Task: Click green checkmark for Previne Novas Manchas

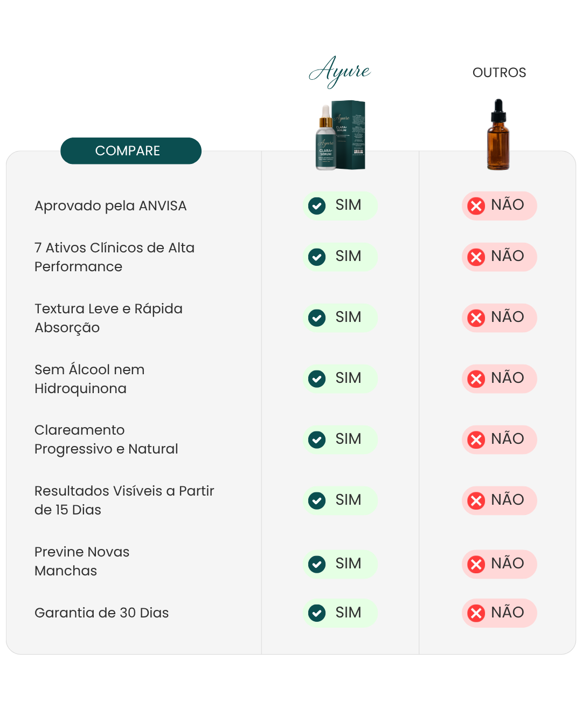Action: 317,564
